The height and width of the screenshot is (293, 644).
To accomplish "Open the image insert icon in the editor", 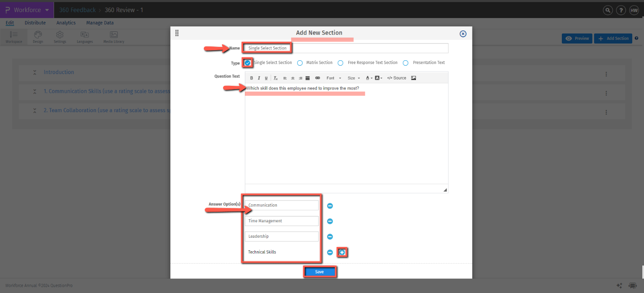I will (x=413, y=78).
